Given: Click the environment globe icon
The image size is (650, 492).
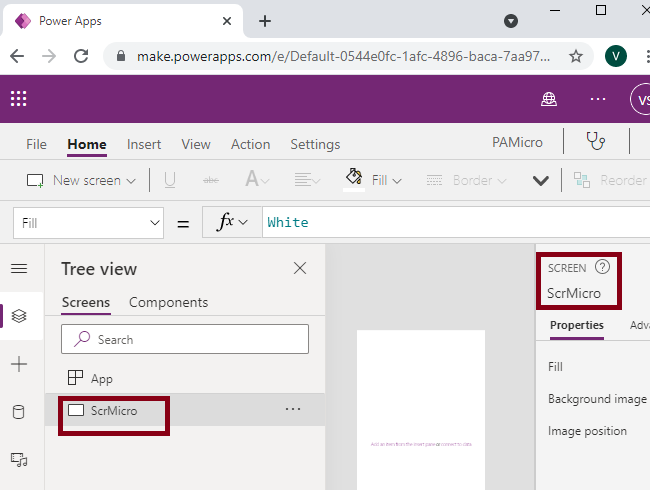Looking at the screenshot, I should coord(549,99).
